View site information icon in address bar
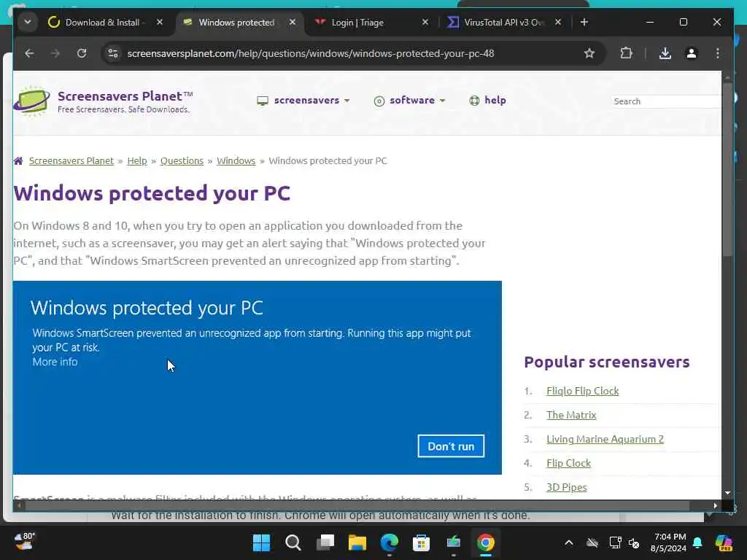 pos(113,53)
